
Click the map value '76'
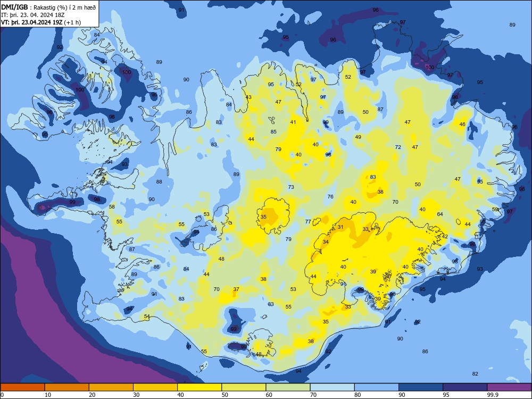tap(330, 196)
